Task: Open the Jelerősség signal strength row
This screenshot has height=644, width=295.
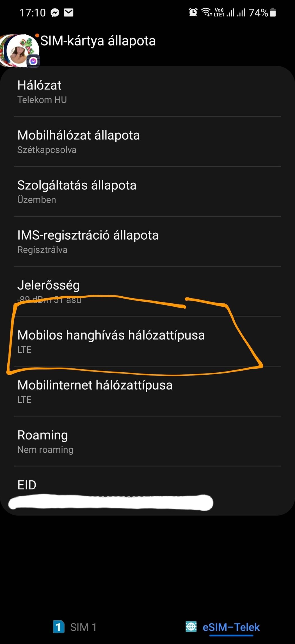Action: [x=147, y=291]
